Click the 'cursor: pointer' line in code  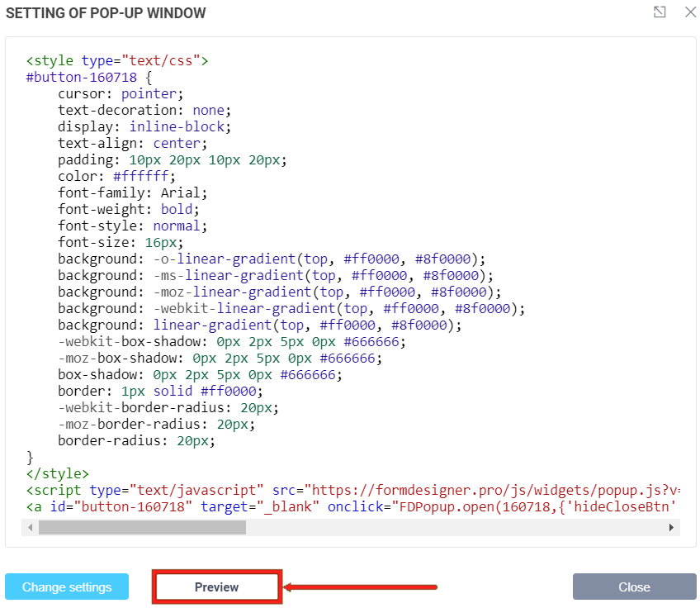[x=121, y=94]
